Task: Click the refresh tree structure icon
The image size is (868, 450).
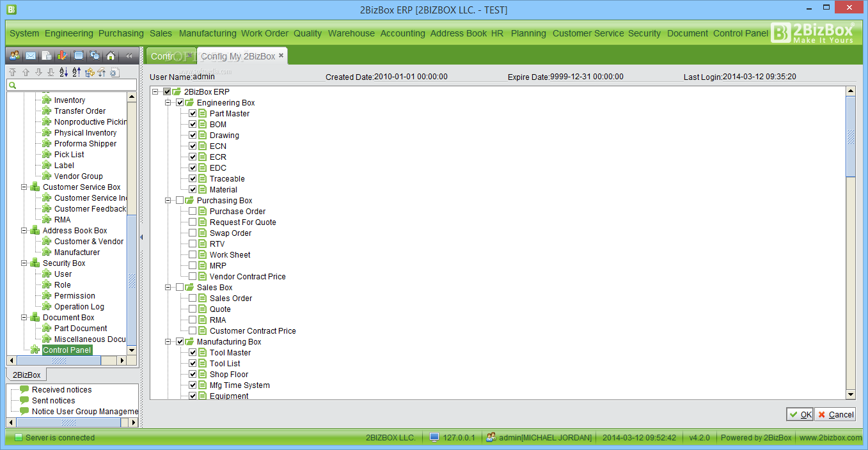Action: (90, 72)
